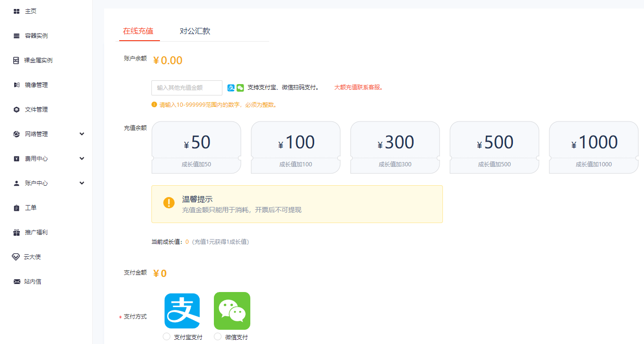Click the custom recharge amount input field
644x344 pixels.
(186, 87)
